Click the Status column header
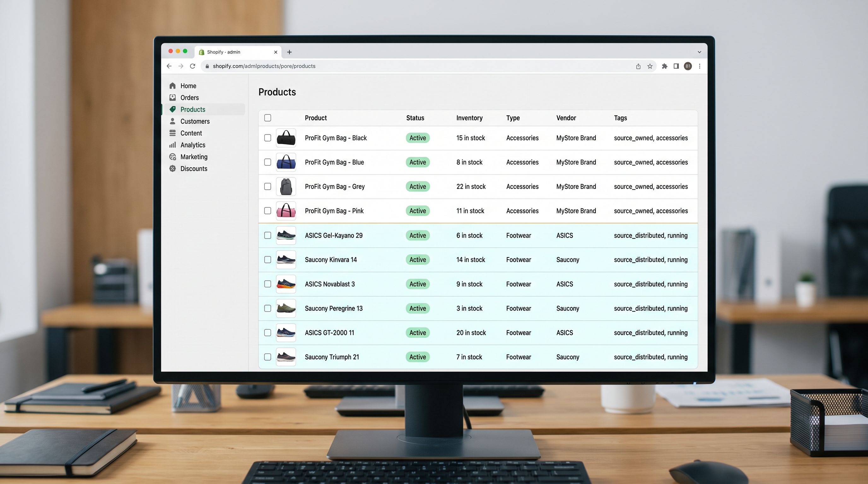868x484 pixels. (415, 118)
